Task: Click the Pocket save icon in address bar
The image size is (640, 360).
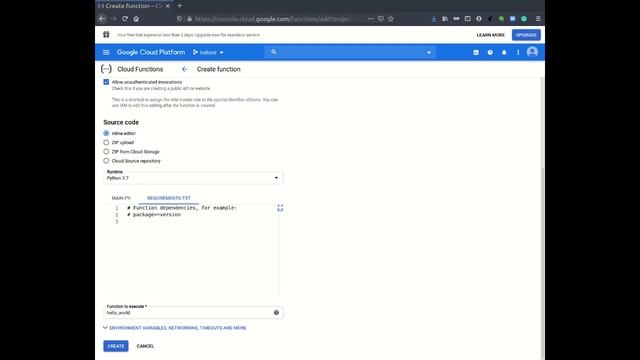Action: coord(380,19)
